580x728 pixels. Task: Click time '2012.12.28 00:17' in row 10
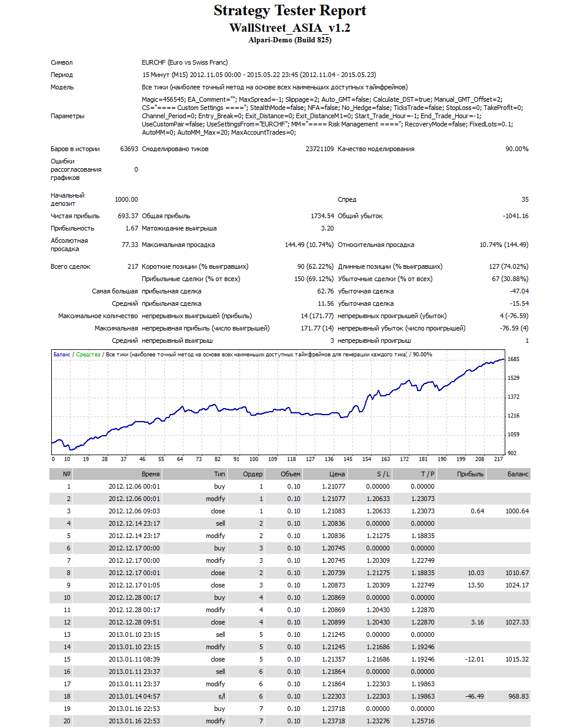(x=134, y=597)
